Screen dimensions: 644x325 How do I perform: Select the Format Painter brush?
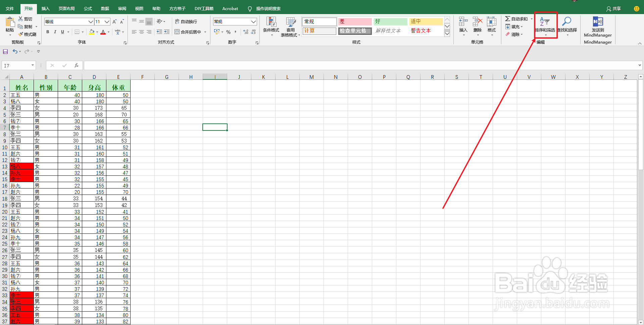point(20,34)
